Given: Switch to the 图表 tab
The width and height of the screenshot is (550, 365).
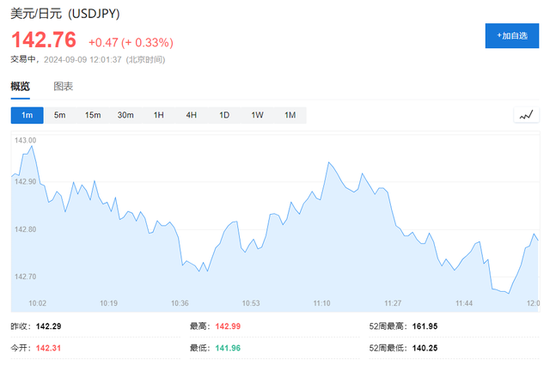Looking at the screenshot, I should point(63,86).
